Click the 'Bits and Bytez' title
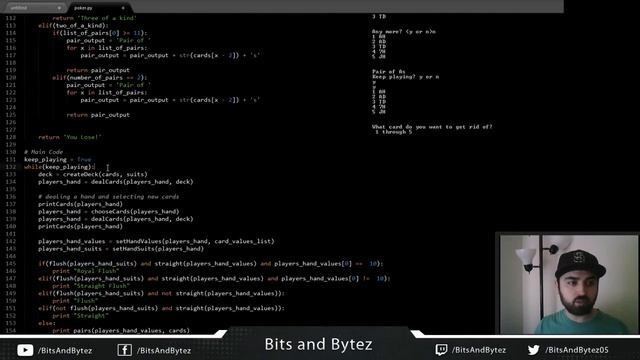 [318, 344]
